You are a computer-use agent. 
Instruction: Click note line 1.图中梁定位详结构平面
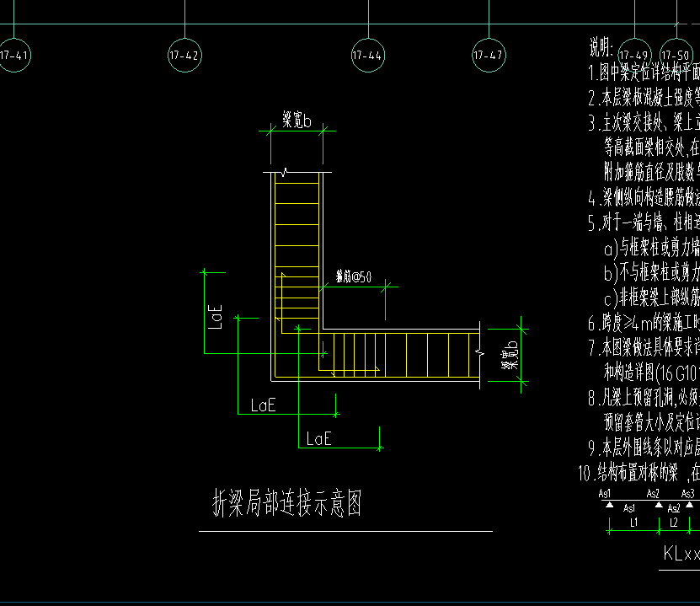(x=644, y=72)
